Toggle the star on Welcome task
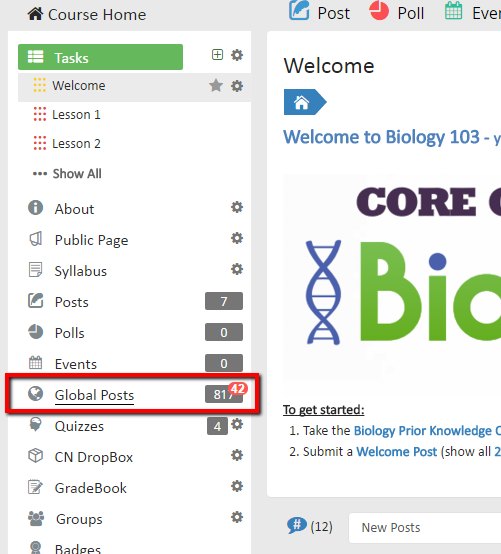This screenshot has height=554, width=501. [216, 86]
